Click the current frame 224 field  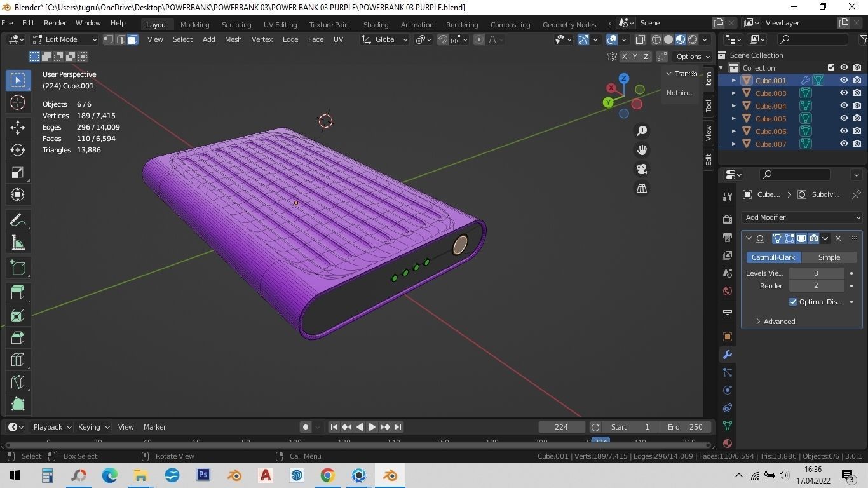click(x=562, y=427)
